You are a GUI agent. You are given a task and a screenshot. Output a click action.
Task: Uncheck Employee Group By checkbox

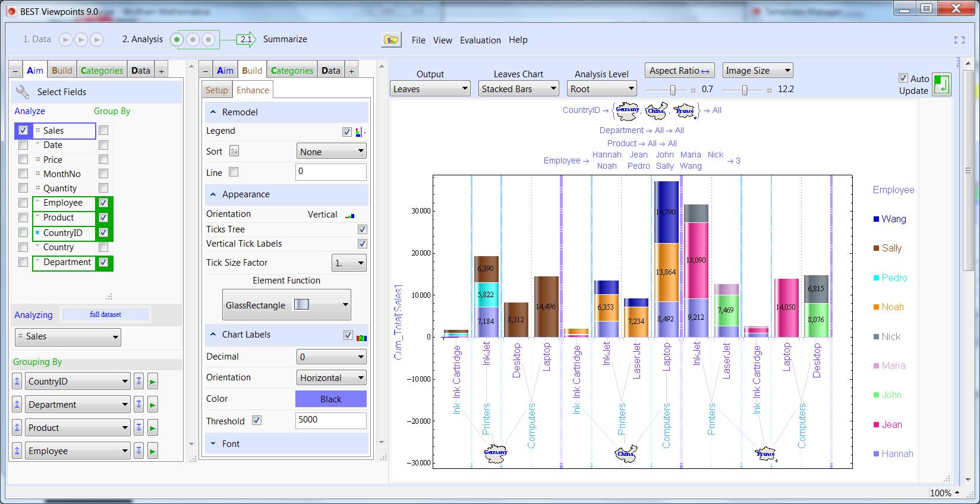(103, 203)
